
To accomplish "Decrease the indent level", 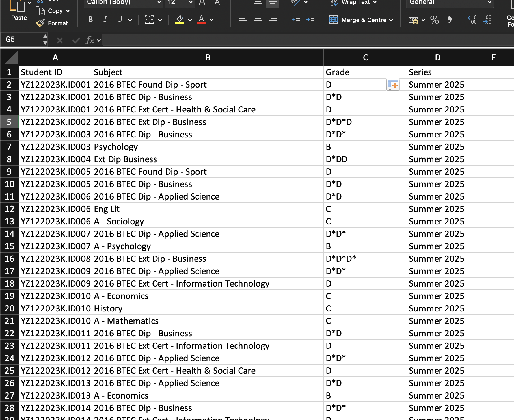I will click(x=296, y=20).
